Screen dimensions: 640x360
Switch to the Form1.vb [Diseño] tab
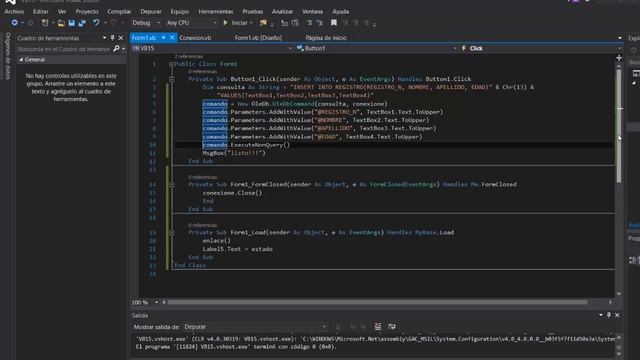[258, 38]
